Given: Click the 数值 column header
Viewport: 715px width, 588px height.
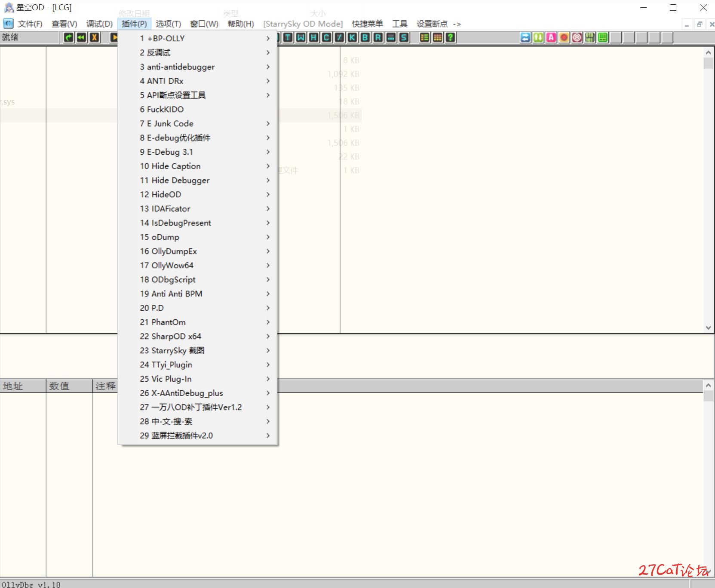Looking at the screenshot, I should 69,386.
